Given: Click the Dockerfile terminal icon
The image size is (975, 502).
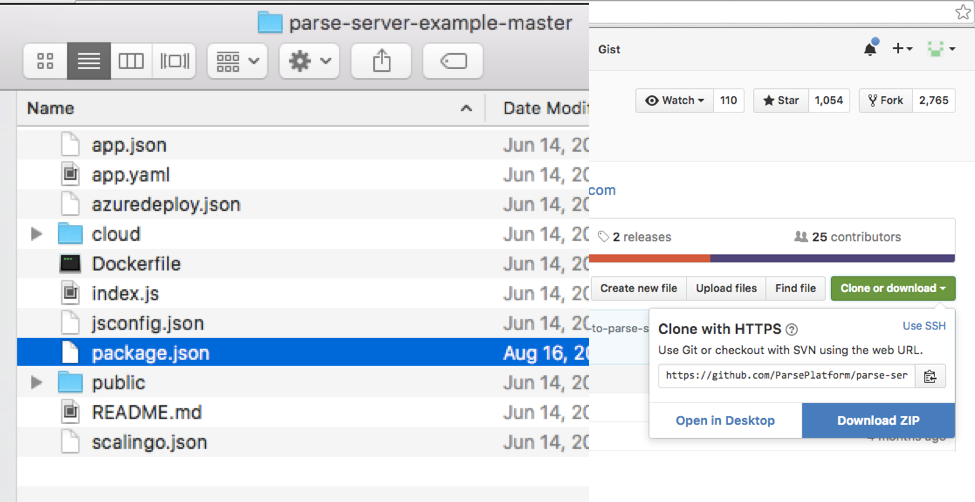Looking at the screenshot, I should pyautogui.click(x=70, y=264).
